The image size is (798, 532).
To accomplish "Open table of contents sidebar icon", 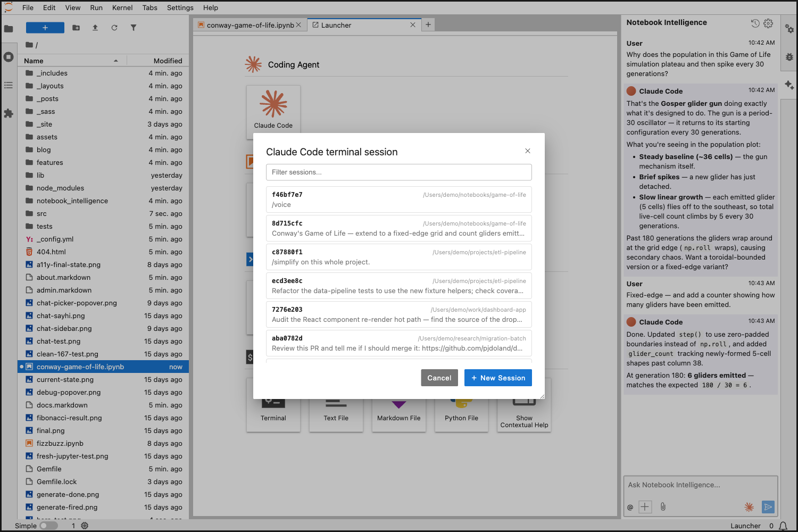I will tap(9, 85).
